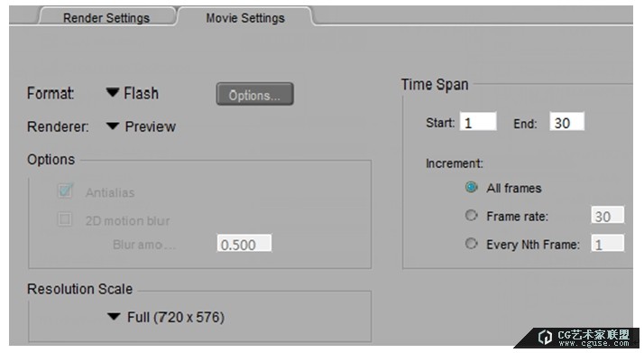The image size is (644, 353).
Task: Click the Every Nth Frame value field
Action: 607,244
